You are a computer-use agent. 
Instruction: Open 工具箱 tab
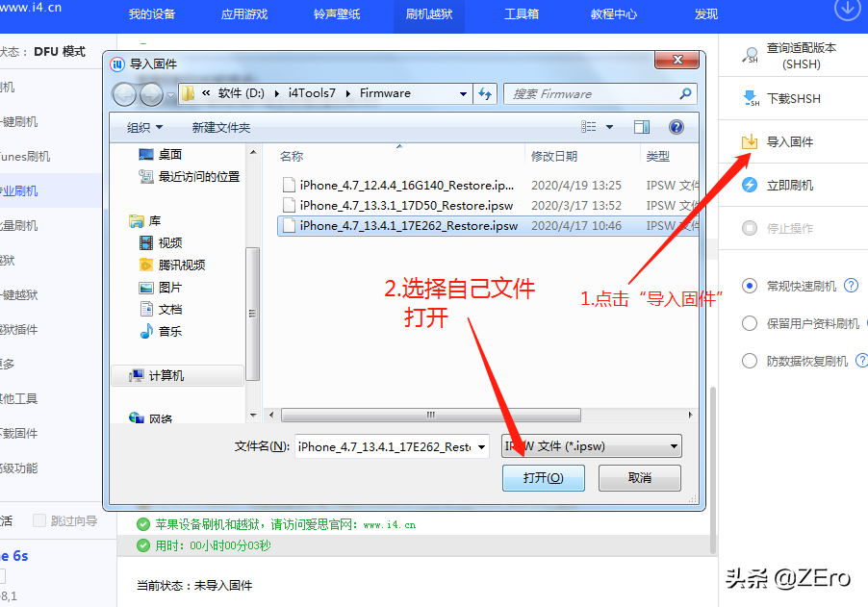pos(522,14)
